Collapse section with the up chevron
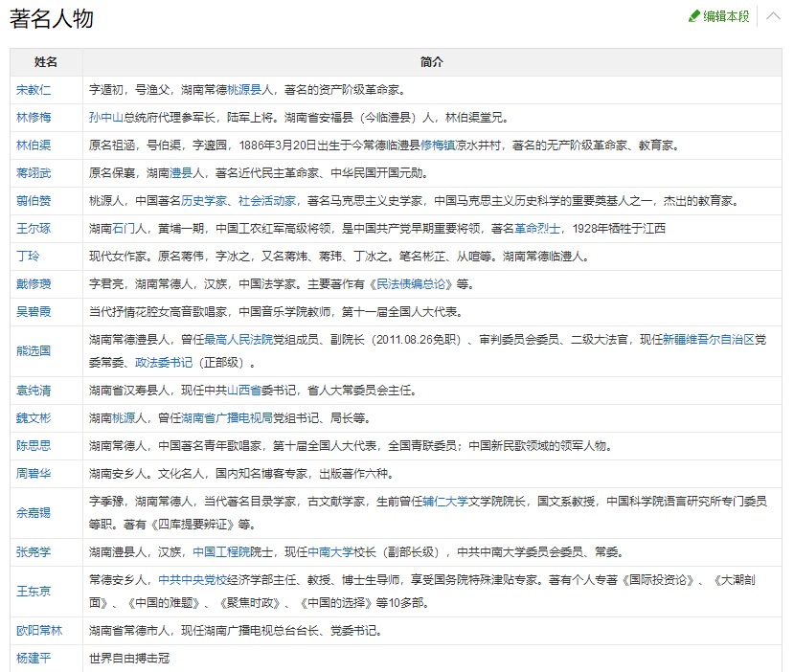794x672 pixels. tap(773, 16)
